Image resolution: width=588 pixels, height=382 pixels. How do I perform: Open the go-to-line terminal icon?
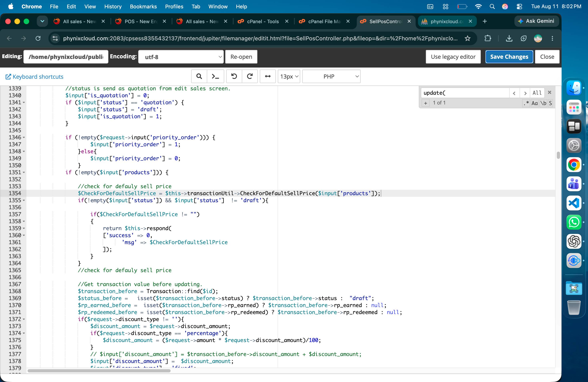point(215,77)
